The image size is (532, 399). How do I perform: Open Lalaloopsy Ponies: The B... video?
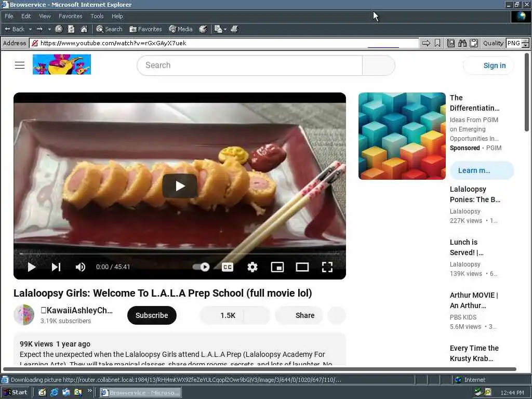[x=475, y=194]
